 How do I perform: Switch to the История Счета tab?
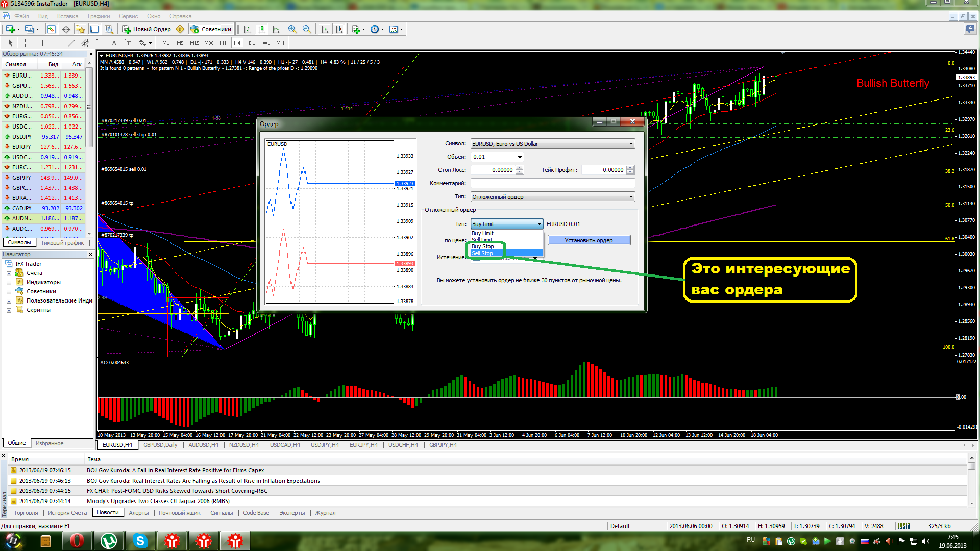(67, 513)
